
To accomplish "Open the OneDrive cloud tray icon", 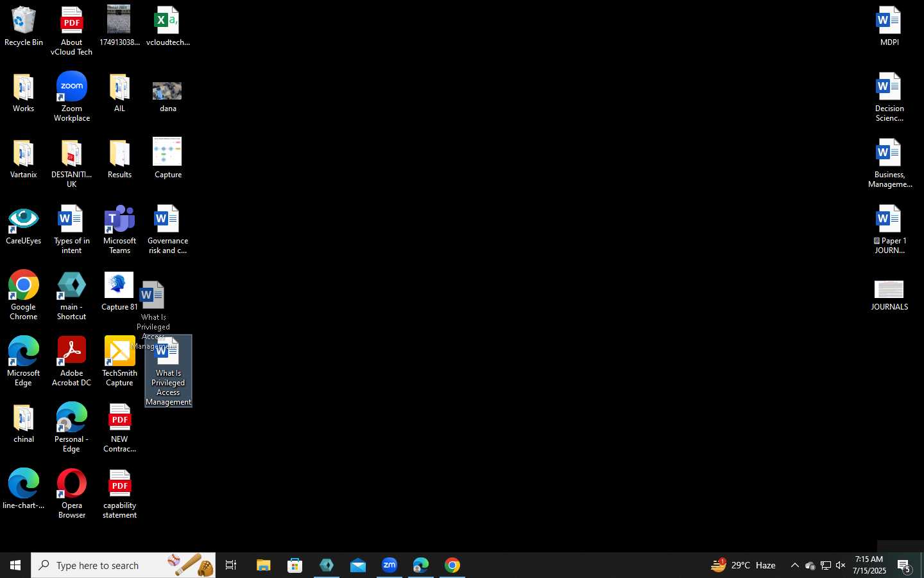I will click(x=810, y=566).
